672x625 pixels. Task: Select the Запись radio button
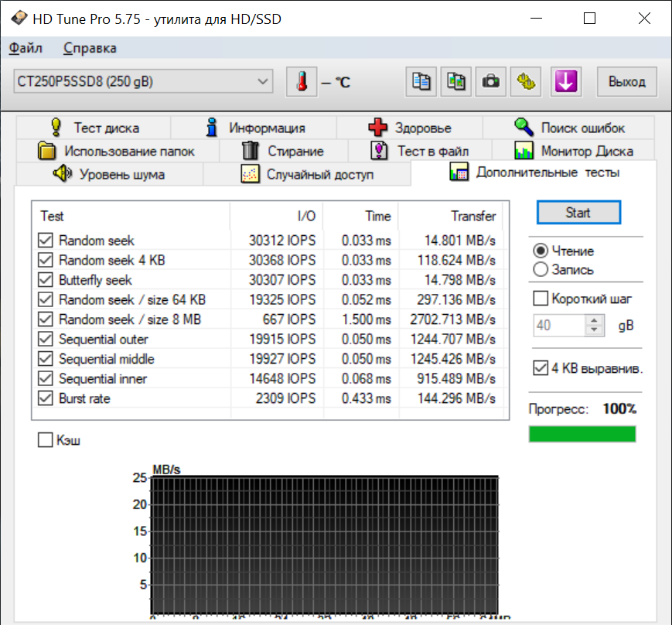click(541, 270)
